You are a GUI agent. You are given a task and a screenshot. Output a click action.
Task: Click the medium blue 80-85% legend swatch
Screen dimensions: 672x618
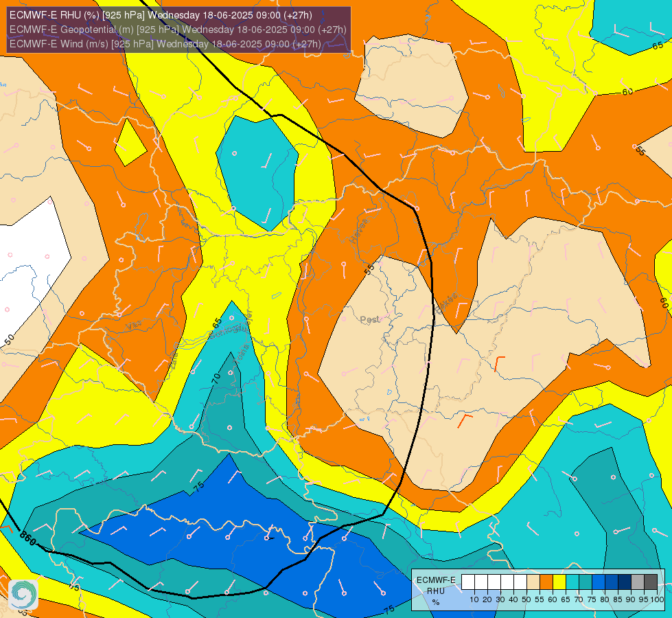coord(612,582)
